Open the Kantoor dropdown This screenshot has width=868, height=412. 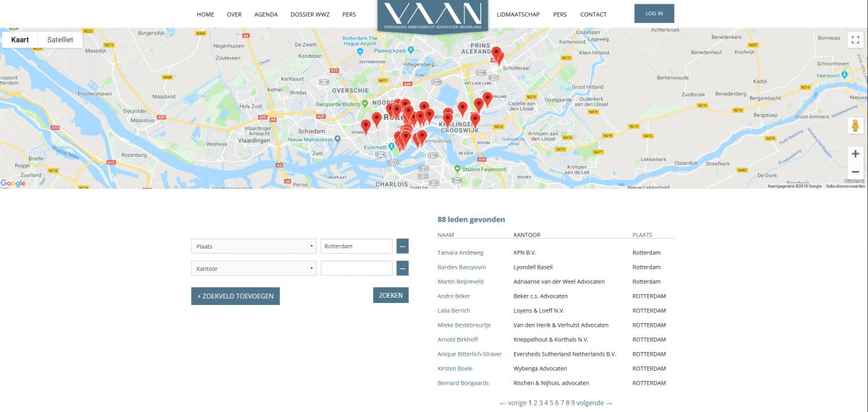[254, 268]
